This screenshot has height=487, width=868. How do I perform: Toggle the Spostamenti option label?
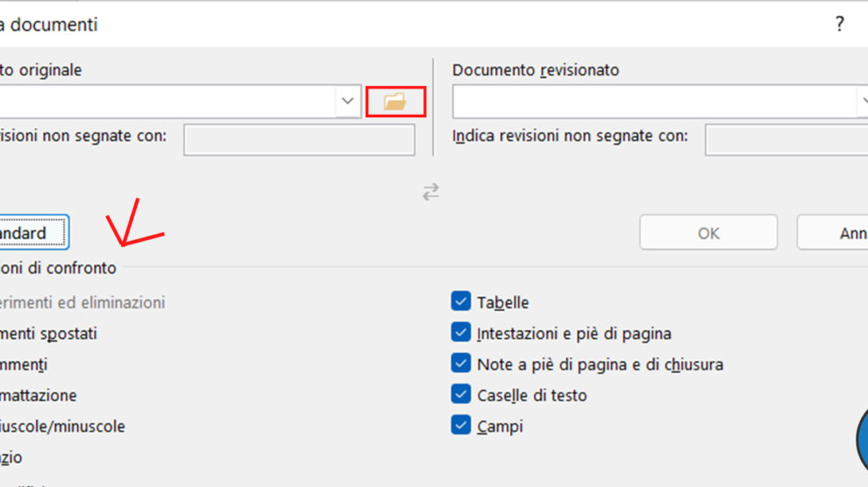(x=48, y=334)
